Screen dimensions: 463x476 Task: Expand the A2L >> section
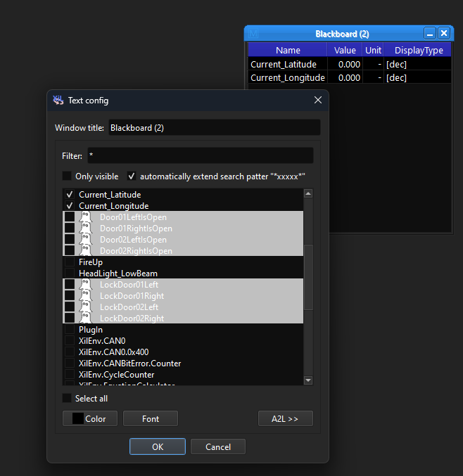[285, 419]
